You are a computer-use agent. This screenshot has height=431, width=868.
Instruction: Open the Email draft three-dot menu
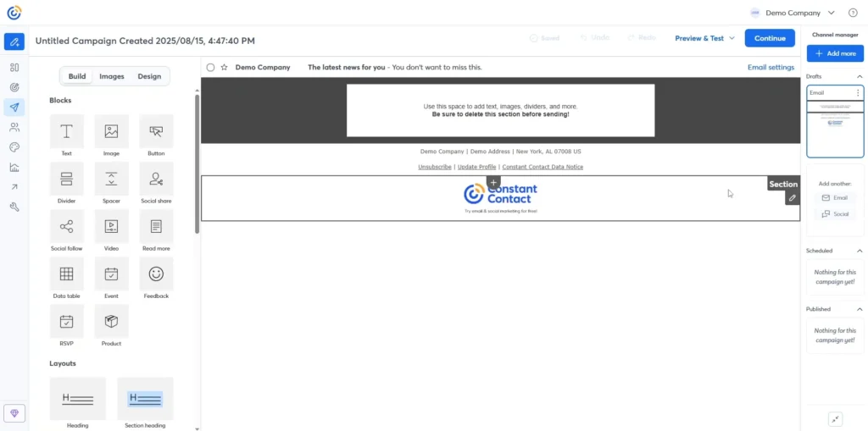click(858, 93)
